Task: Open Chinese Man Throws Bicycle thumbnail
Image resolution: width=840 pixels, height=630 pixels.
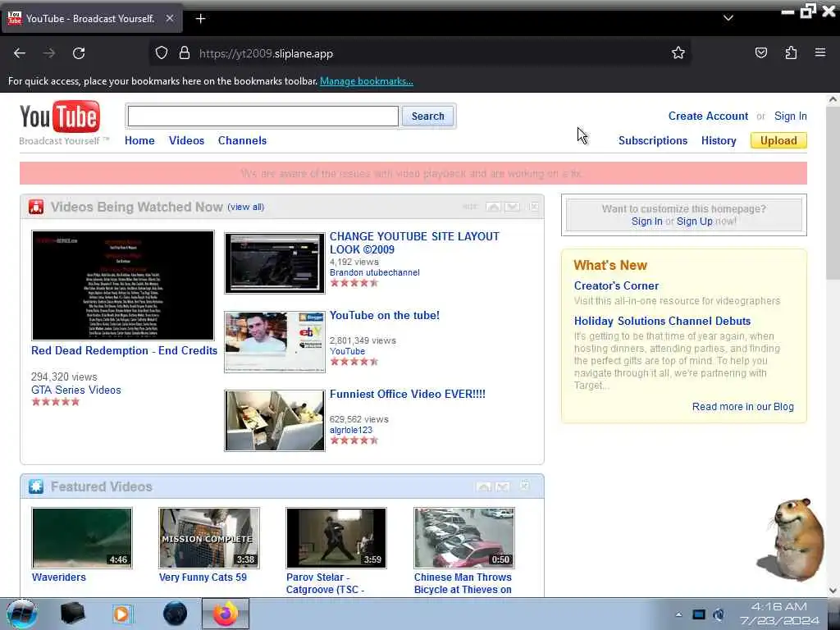Action: (464, 538)
